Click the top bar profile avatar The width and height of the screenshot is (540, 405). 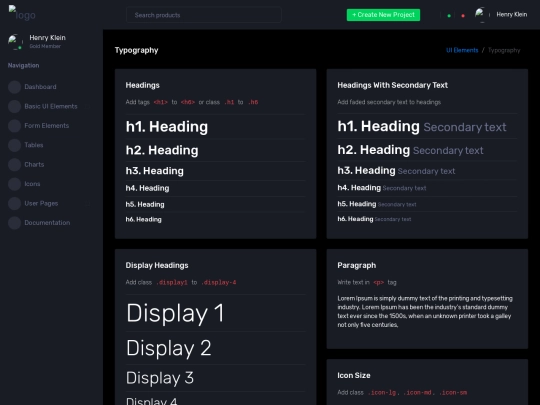coord(481,15)
